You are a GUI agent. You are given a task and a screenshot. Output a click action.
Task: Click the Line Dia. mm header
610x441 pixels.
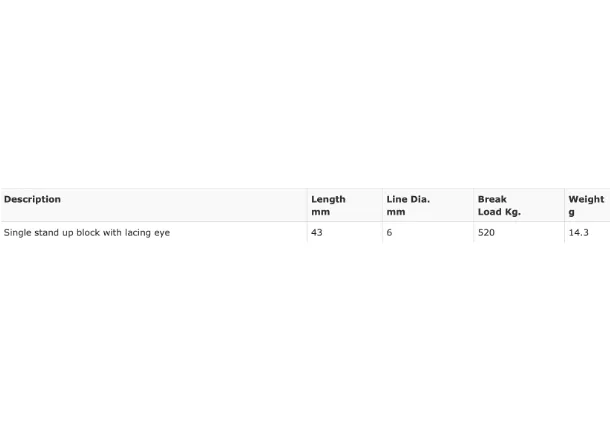click(408, 205)
